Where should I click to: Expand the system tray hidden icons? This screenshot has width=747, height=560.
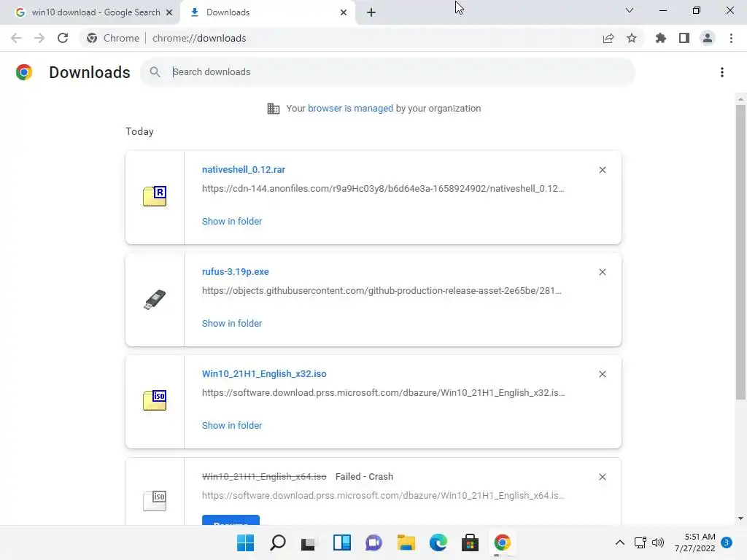[620, 542]
